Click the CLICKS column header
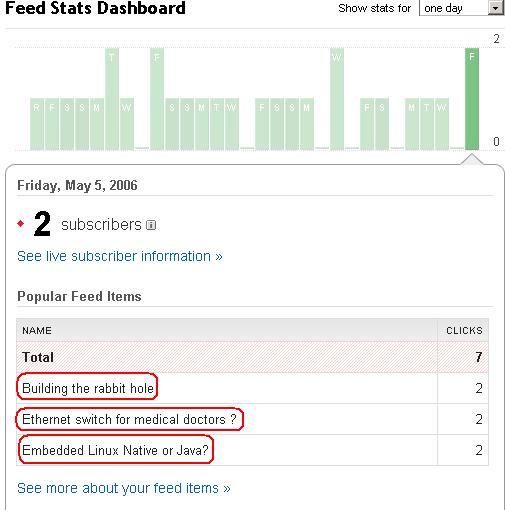 (464, 330)
